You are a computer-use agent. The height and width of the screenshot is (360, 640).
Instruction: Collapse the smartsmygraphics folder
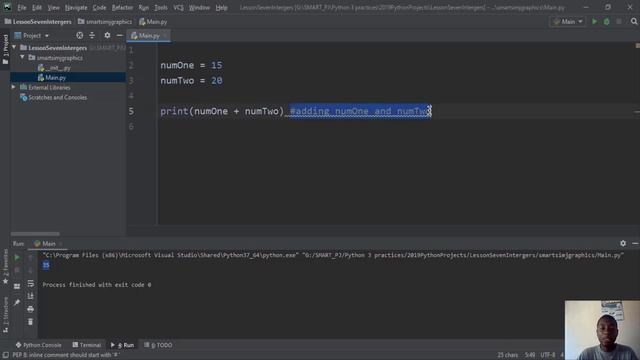22,58
